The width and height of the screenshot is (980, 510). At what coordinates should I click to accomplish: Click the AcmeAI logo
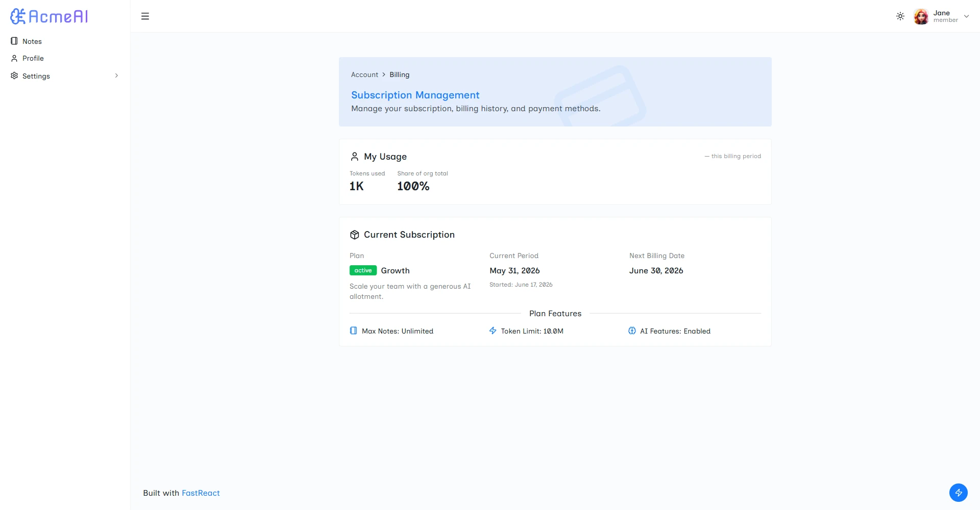click(x=49, y=16)
